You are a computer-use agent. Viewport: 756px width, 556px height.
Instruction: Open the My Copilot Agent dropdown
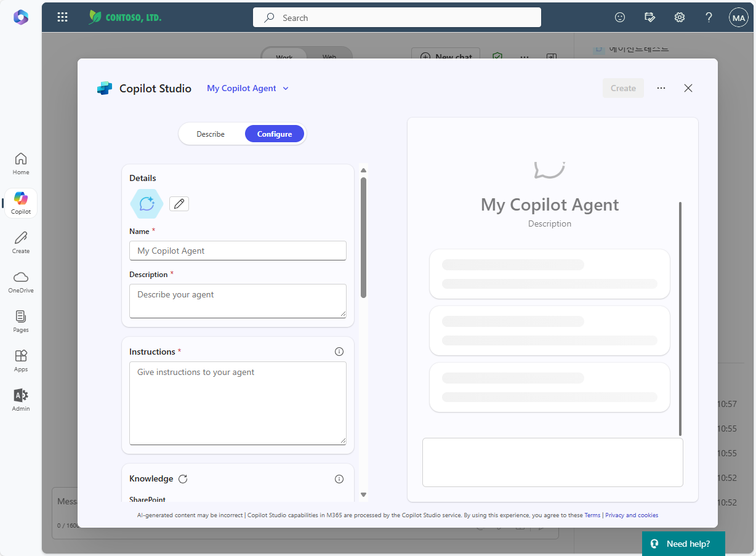248,88
